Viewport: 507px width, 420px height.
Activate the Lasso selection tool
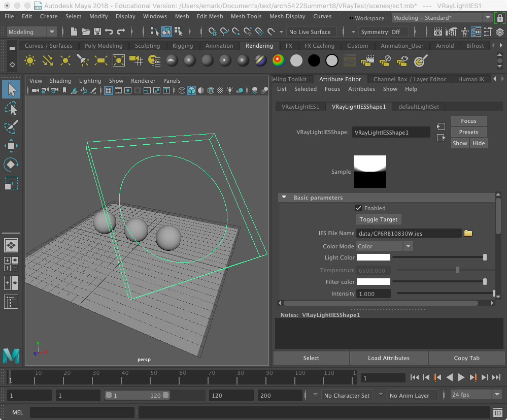pos(11,108)
